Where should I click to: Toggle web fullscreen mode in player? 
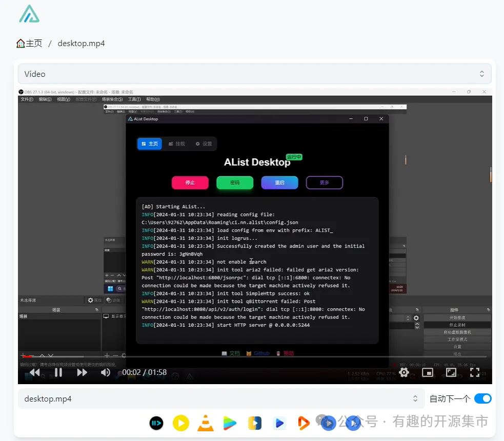pyautogui.click(x=451, y=372)
